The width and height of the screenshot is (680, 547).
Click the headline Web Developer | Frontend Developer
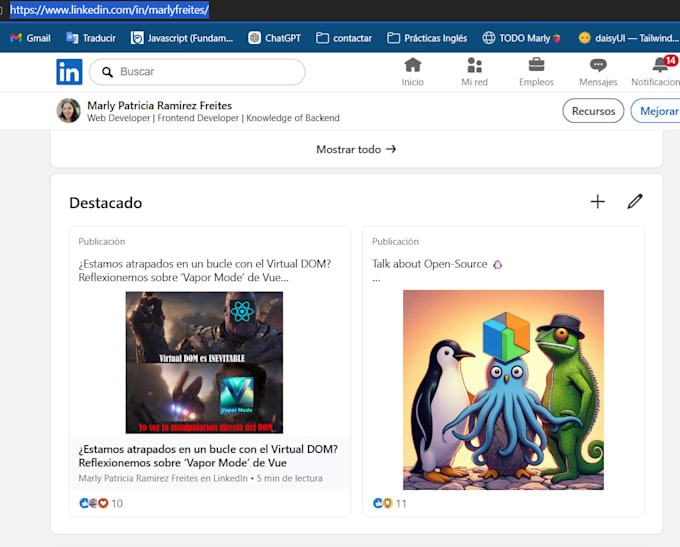coord(213,118)
